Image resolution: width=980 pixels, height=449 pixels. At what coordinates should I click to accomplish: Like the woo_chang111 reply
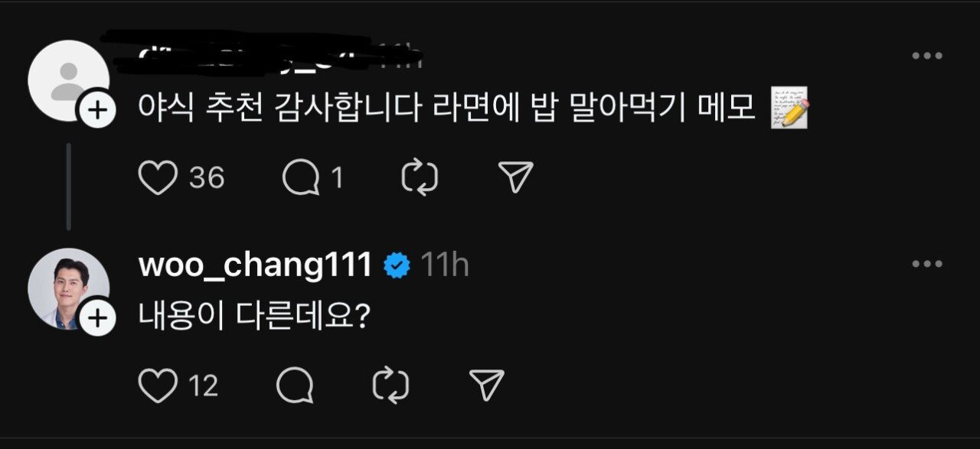coord(158,386)
